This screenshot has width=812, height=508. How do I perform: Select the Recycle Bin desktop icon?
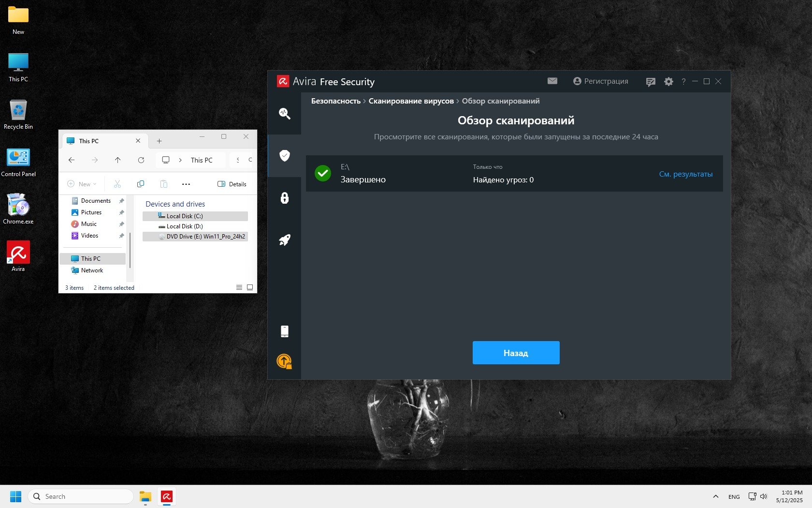[18, 115]
